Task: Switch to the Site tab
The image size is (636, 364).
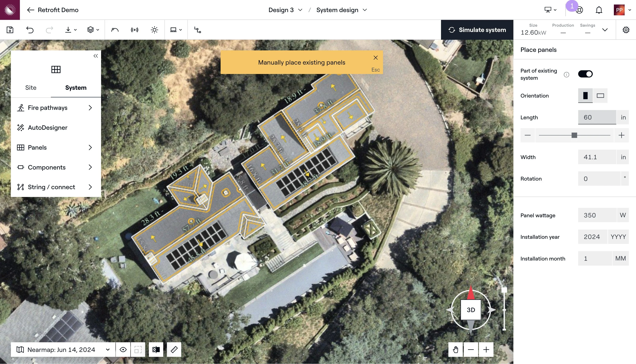Action: [x=31, y=88]
